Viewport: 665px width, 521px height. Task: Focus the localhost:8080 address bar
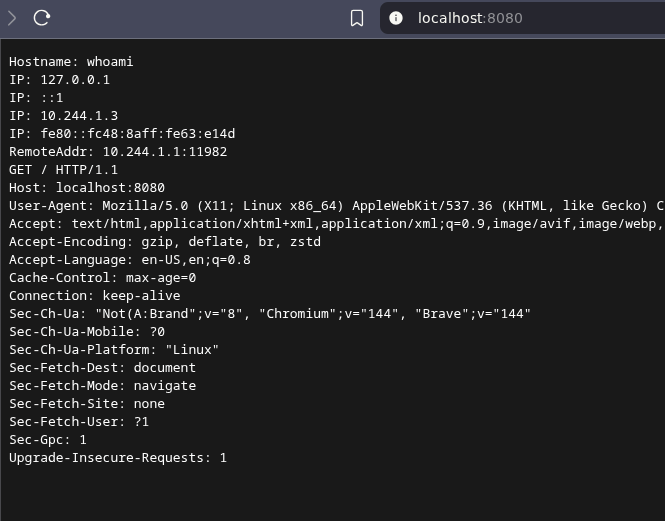pyautogui.click(x=520, y=18)
